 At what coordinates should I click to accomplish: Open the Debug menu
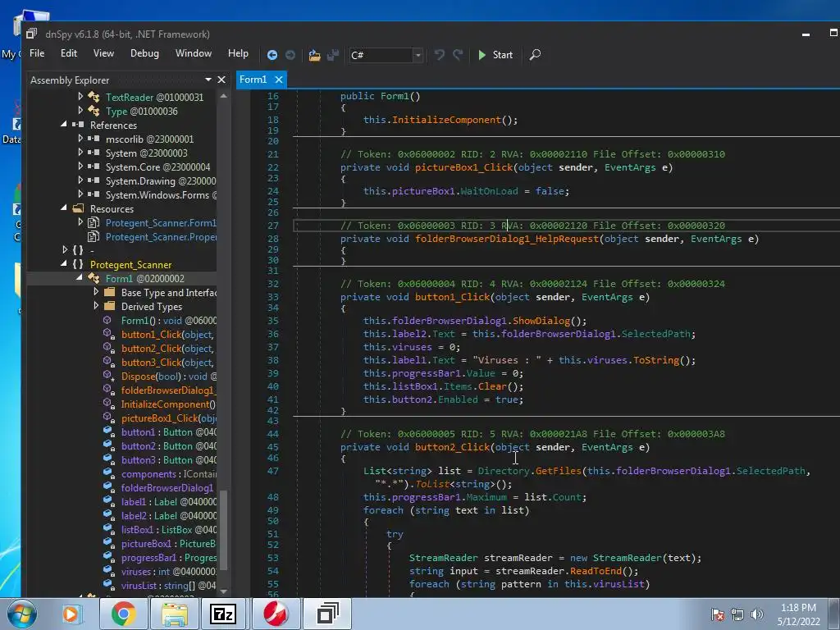tap(144, 53)
